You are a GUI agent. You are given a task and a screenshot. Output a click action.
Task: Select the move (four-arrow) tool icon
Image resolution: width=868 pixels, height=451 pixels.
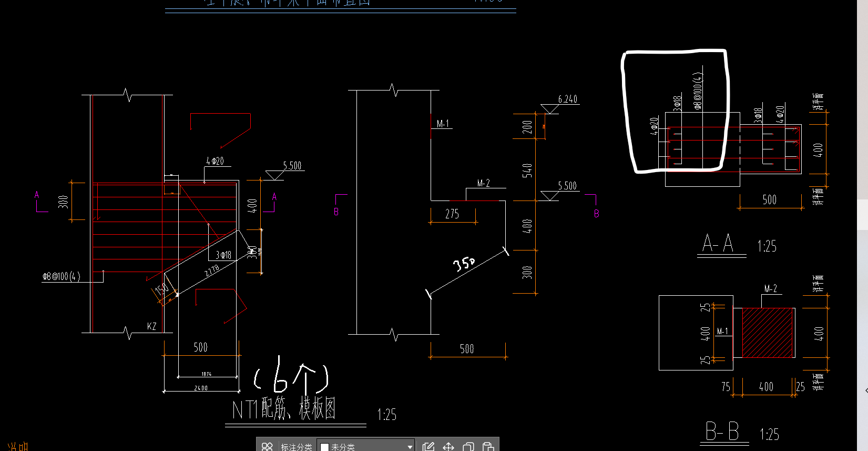click(448, 447)
